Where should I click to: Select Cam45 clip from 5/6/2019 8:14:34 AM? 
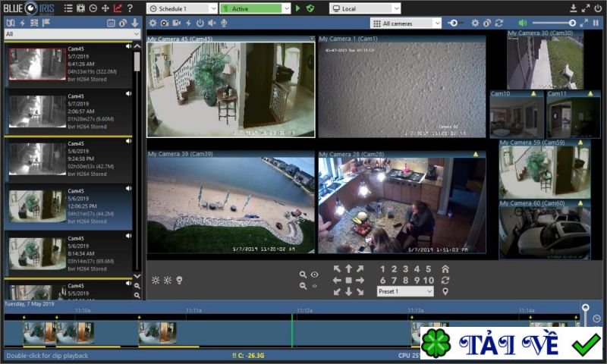tap(68, 254)
